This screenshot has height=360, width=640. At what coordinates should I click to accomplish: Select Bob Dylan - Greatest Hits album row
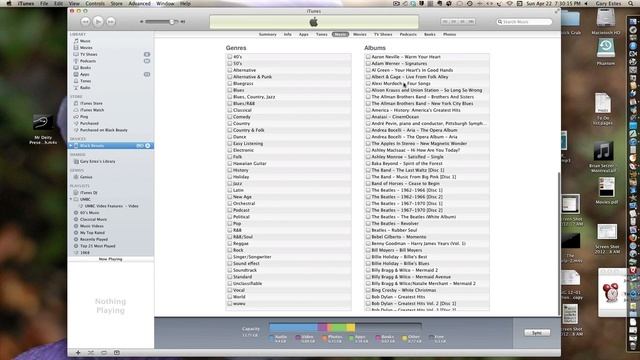click(427, 297)
